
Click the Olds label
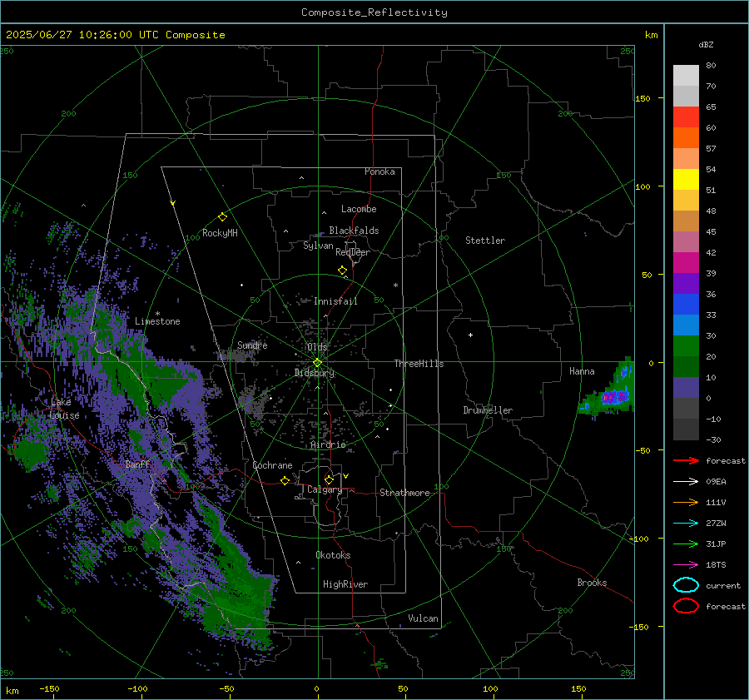(317, 347)
